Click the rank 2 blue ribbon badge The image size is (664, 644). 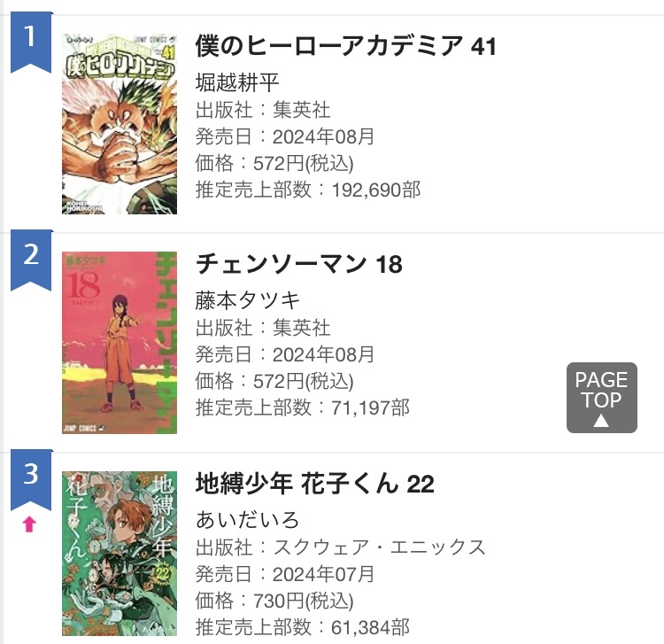tap(31, 259)
